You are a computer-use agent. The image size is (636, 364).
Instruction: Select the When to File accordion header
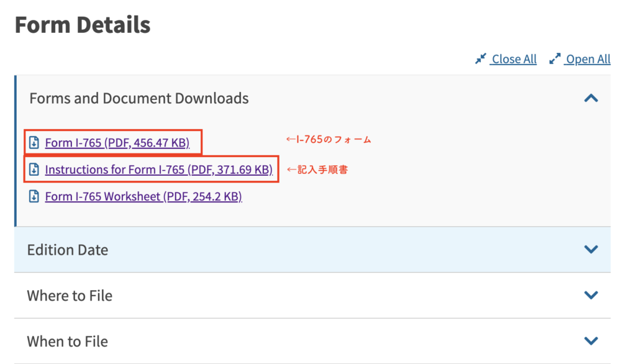pyautogui.click(x=67, y=341)
